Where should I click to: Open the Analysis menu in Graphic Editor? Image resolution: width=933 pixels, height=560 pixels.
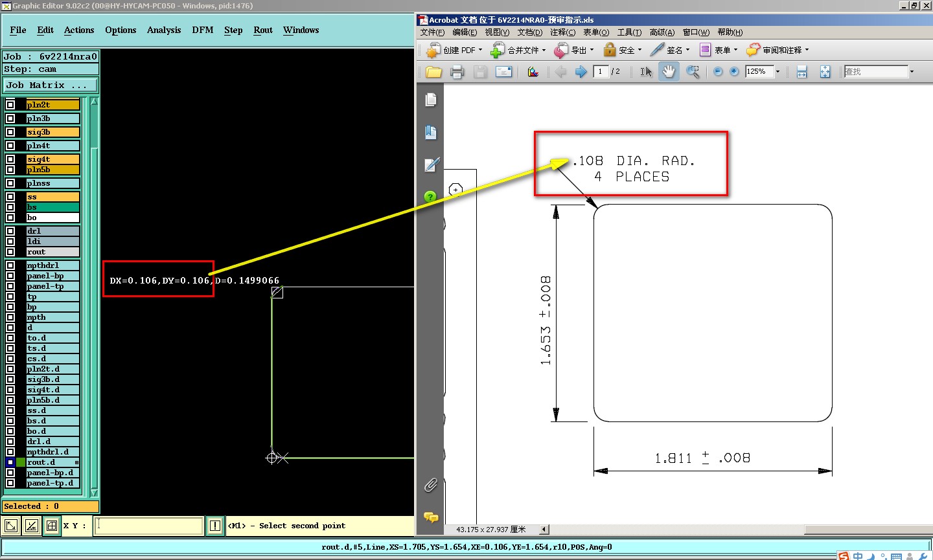point(164,30)
